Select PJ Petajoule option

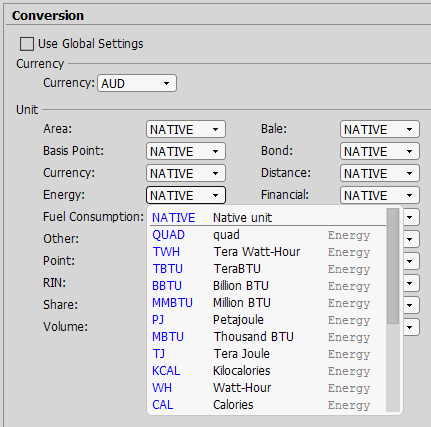point(268,320)
